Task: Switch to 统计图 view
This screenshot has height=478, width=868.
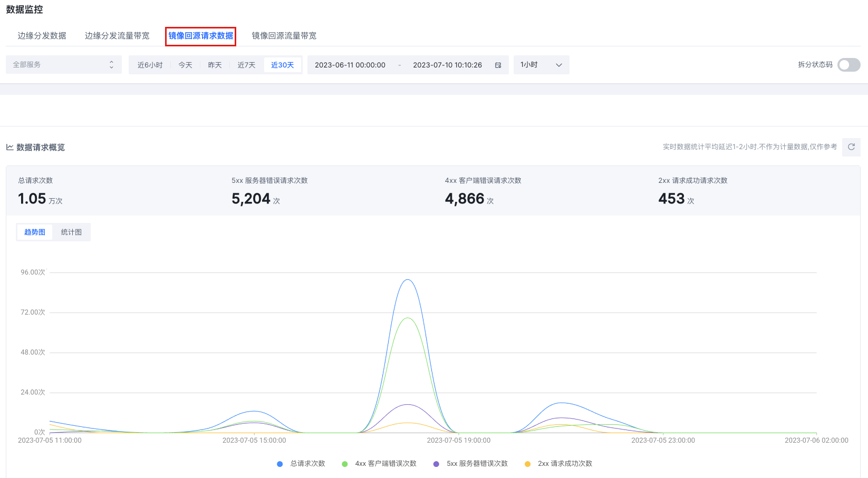Action: point(71,232)
